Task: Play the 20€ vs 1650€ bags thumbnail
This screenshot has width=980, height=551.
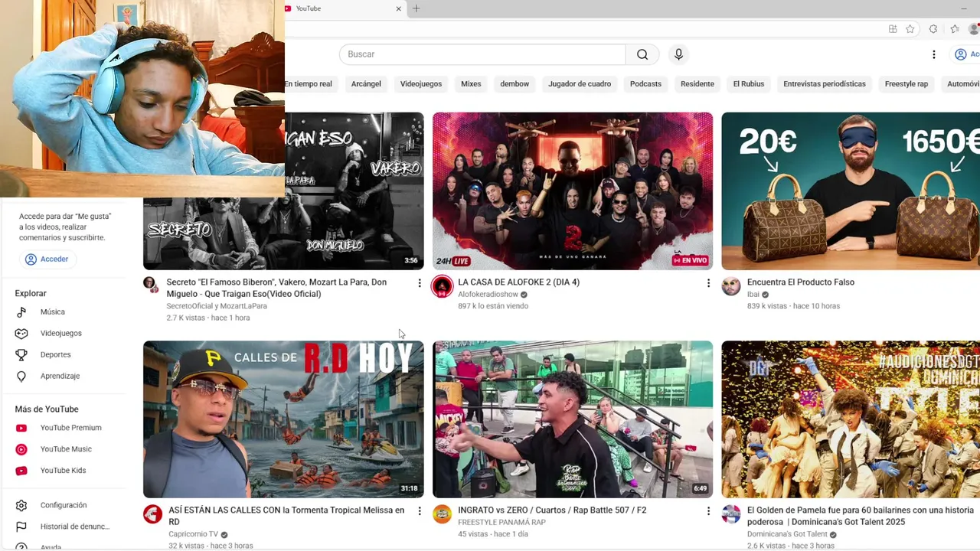Action: (x=851, y=191)
